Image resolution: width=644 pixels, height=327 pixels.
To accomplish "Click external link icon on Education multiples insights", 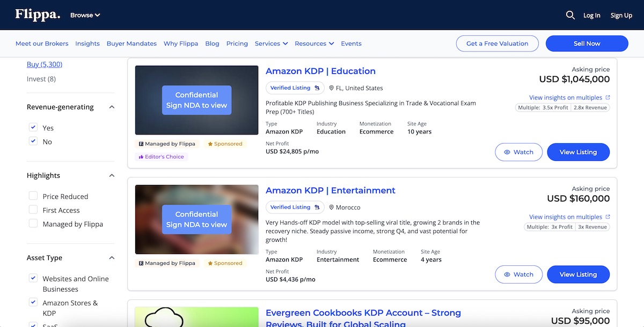I will pyautogui.click(x=608, y=98).
